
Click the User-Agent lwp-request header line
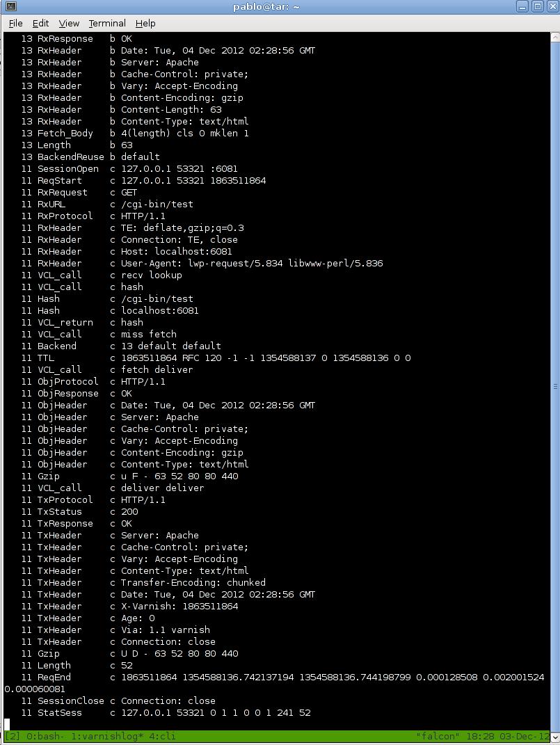(252, 263)
